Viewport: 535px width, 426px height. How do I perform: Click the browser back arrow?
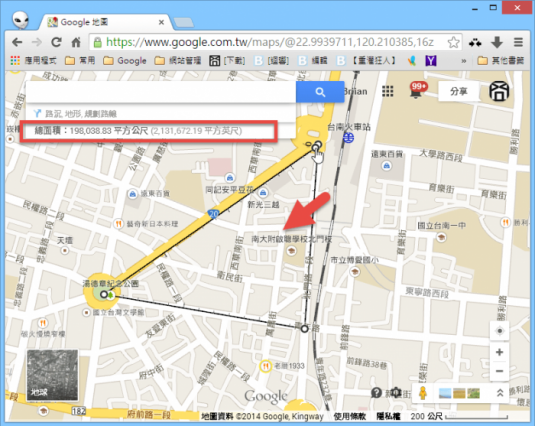click(17, 42)
